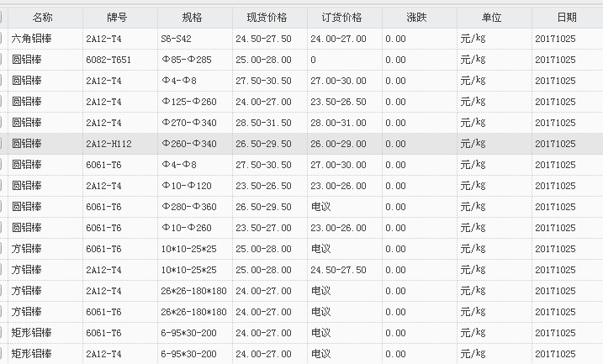Open the 六角铝棒 product name cell
The width and height of the screenshot is (603, 364).
pos(33,39)
